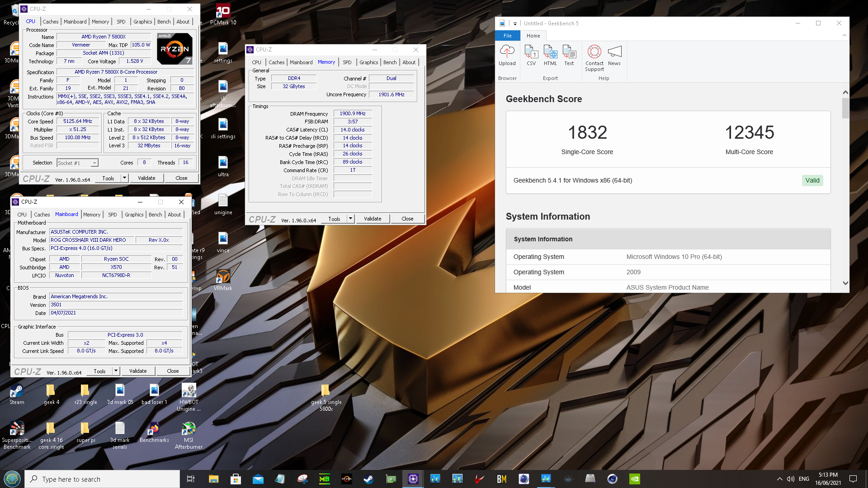This screenshot has height=488, width=868.
Task: Click Validate in CPU-Z Mainboard window
Action: (138, 371)
